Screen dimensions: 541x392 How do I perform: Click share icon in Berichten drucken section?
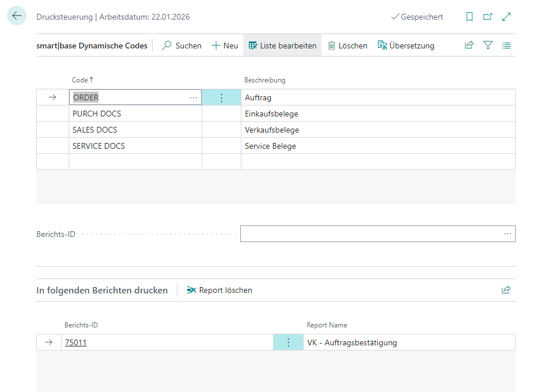tap(506, 290)
